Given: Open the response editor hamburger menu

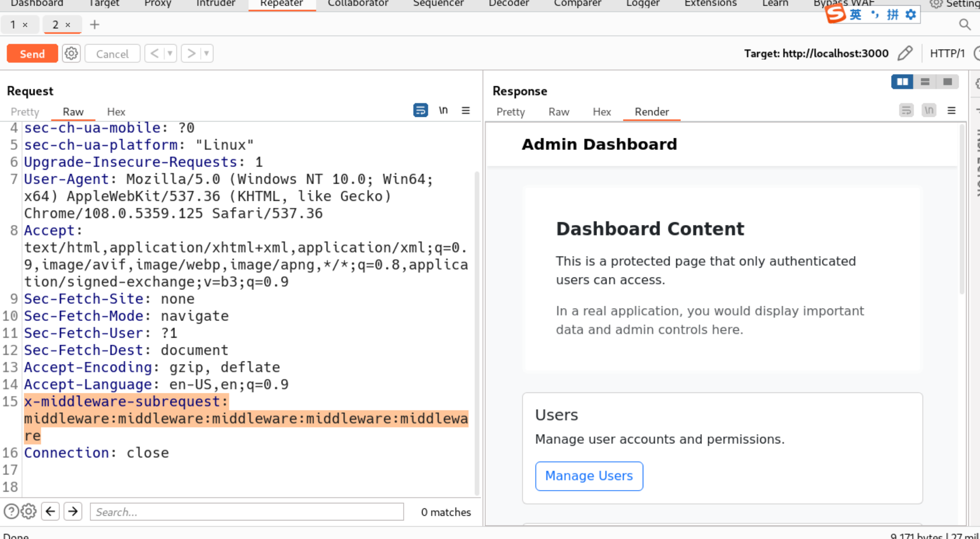Looking at the screenshot, I should click(x=951, y=110).
